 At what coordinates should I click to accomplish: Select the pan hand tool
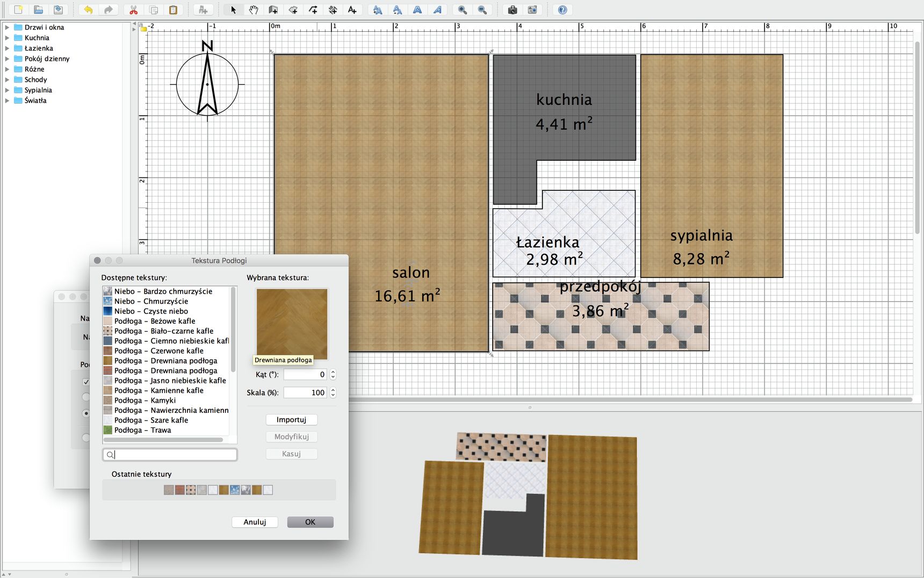254,10
